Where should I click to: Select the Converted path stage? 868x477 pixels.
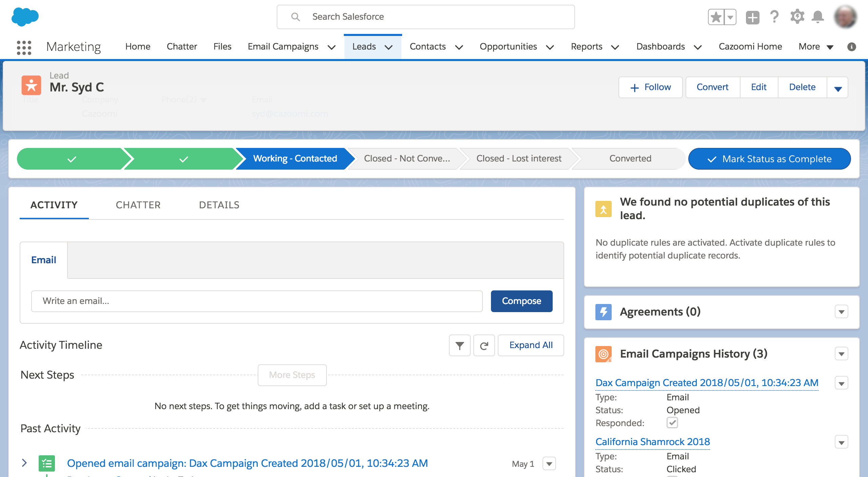[630, 159]
